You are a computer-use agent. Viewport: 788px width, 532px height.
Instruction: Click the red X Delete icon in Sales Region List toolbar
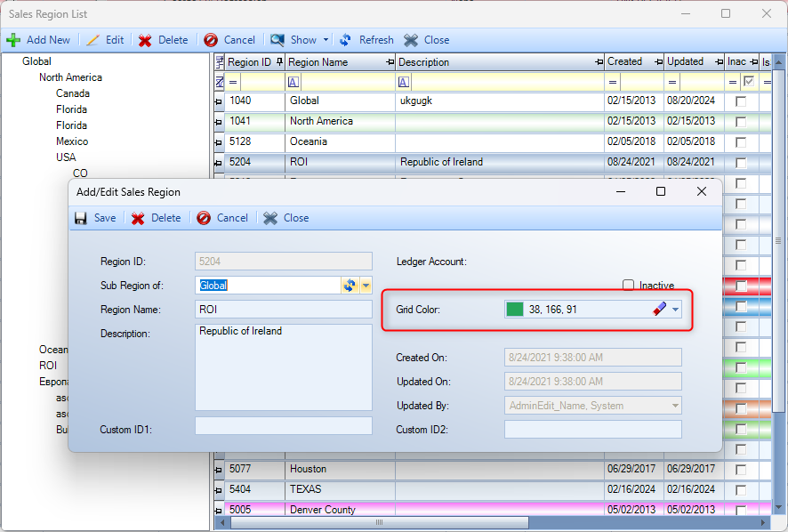145,40
